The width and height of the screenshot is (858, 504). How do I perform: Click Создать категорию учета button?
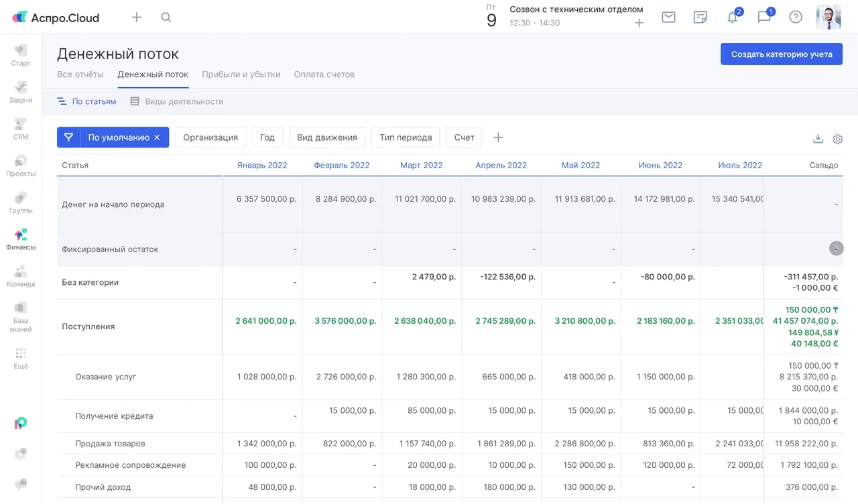(781, 54)
